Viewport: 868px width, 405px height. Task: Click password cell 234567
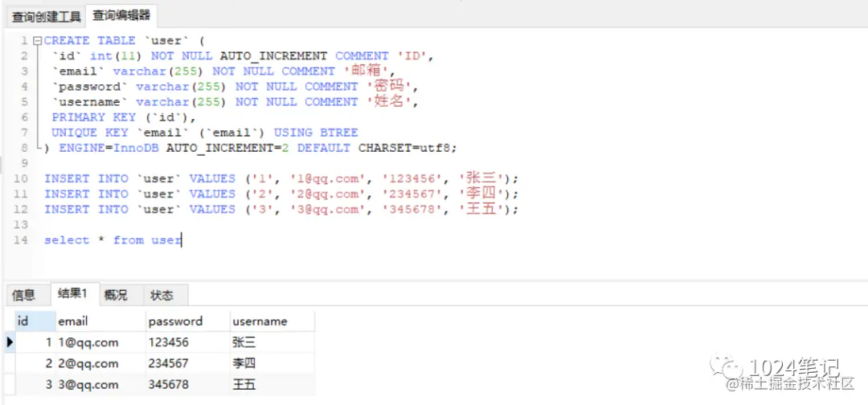point(188,363)
